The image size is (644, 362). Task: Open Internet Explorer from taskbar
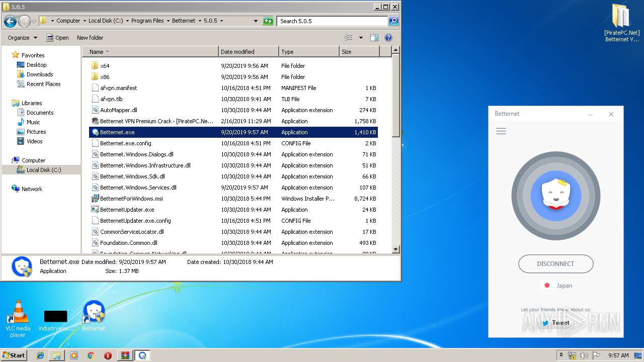point(40,355)
